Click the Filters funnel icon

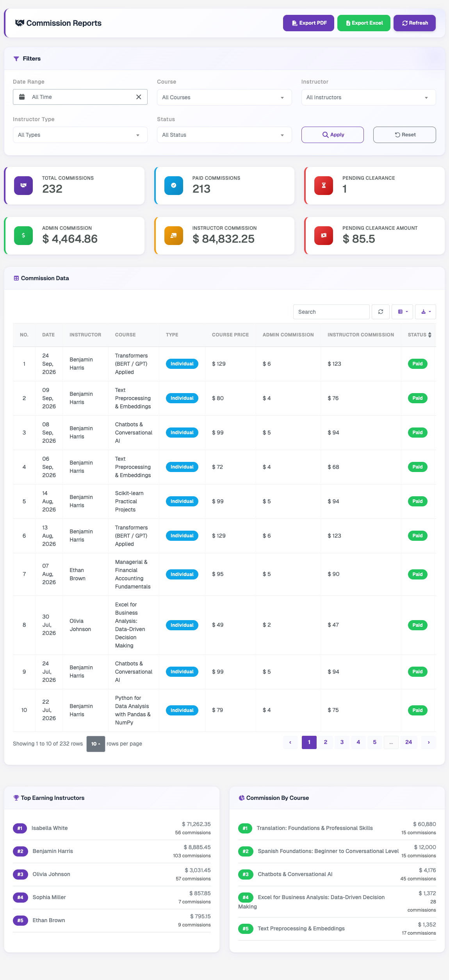(16, 59)
